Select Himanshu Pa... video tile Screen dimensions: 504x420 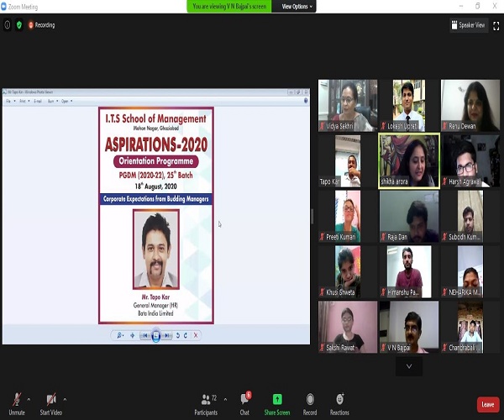(409, 271)
